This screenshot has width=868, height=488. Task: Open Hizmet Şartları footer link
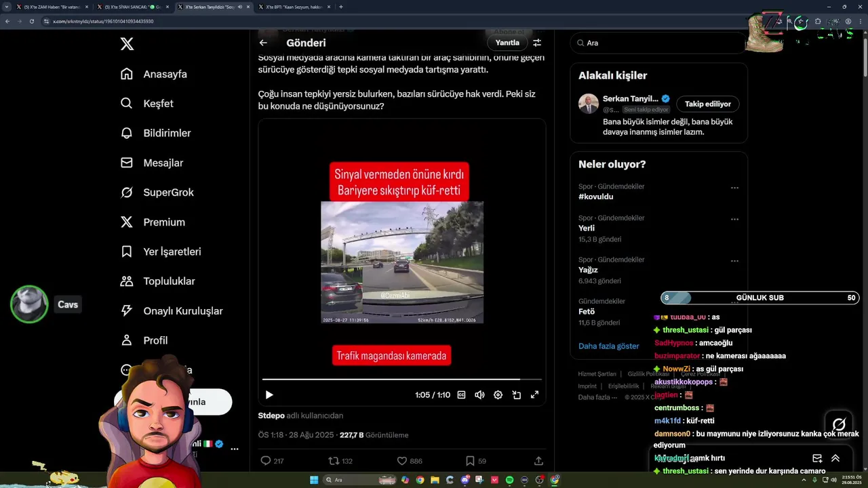597,374
